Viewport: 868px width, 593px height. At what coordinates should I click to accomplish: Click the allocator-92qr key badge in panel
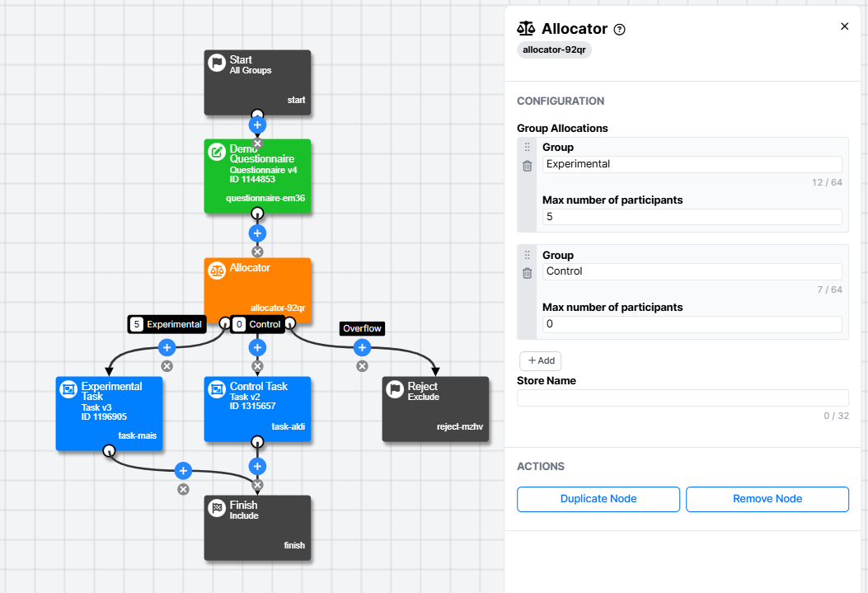coord(554,49)
